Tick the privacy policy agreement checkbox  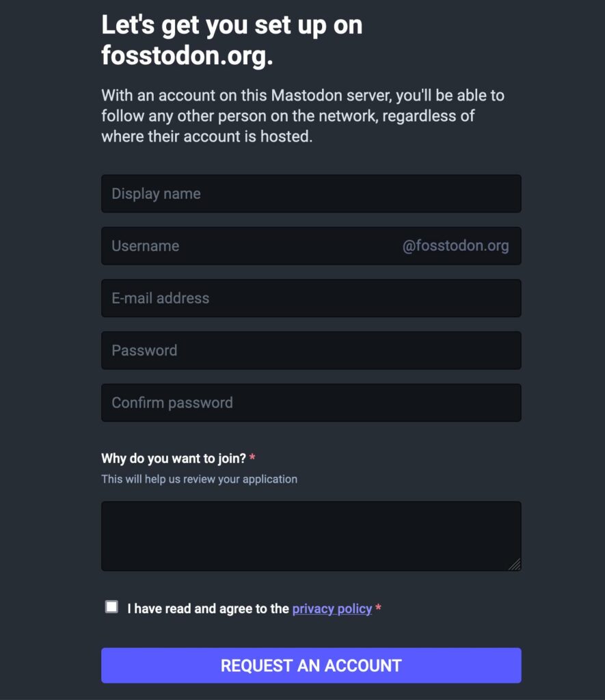point(111,607)
